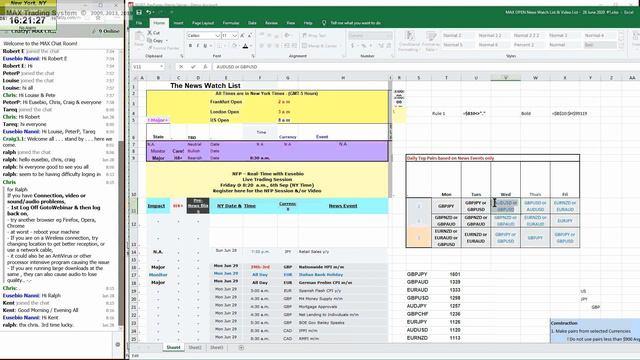Click Merge & Center button
The image size is (640, 360).
pos(319,46)
